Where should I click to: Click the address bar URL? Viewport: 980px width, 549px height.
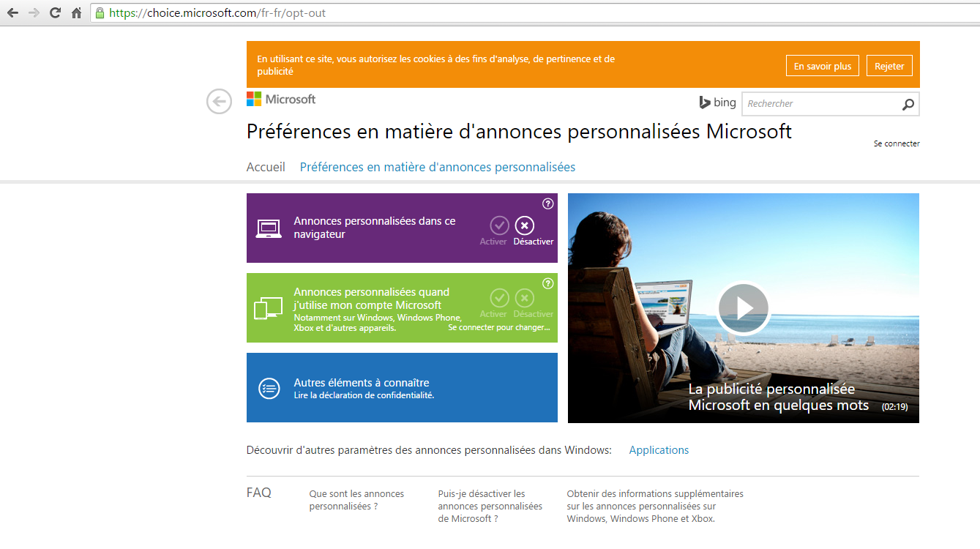tap(217, 12)
